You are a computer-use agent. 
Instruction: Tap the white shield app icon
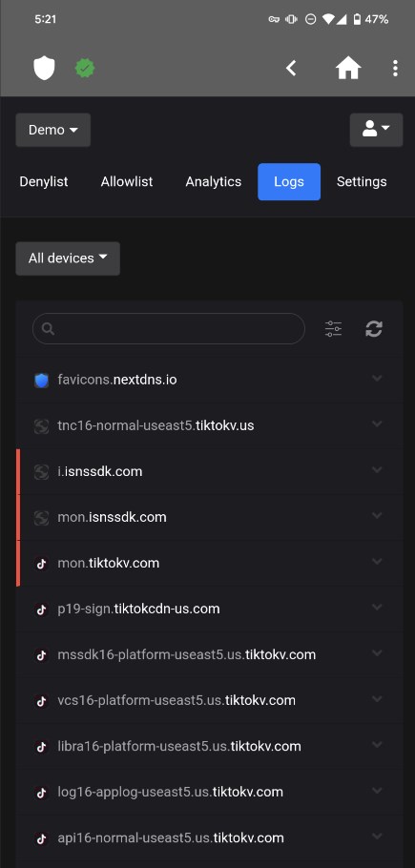[44, 68]
